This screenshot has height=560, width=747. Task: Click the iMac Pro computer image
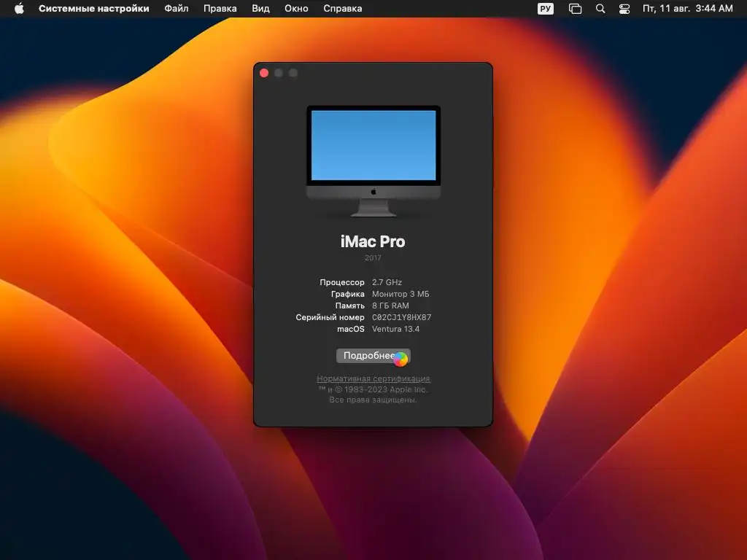click(373, 161)
